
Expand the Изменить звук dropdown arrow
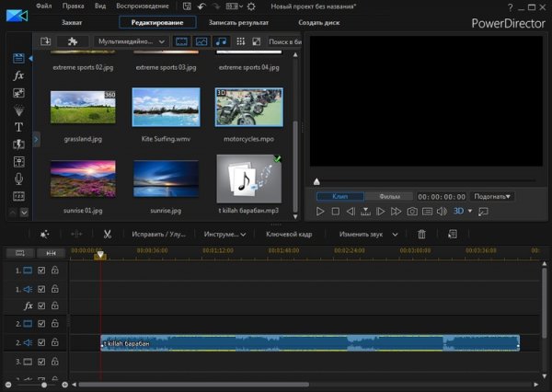coord(396,235)
